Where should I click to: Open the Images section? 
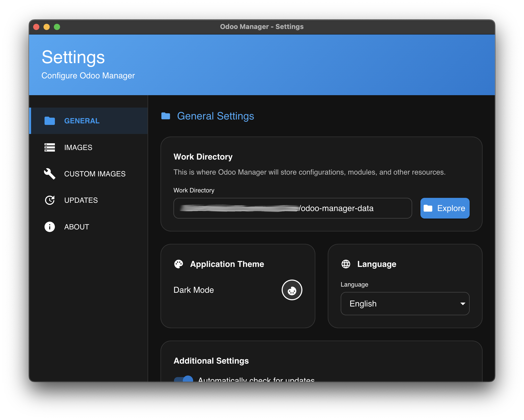tap(78, 147)
